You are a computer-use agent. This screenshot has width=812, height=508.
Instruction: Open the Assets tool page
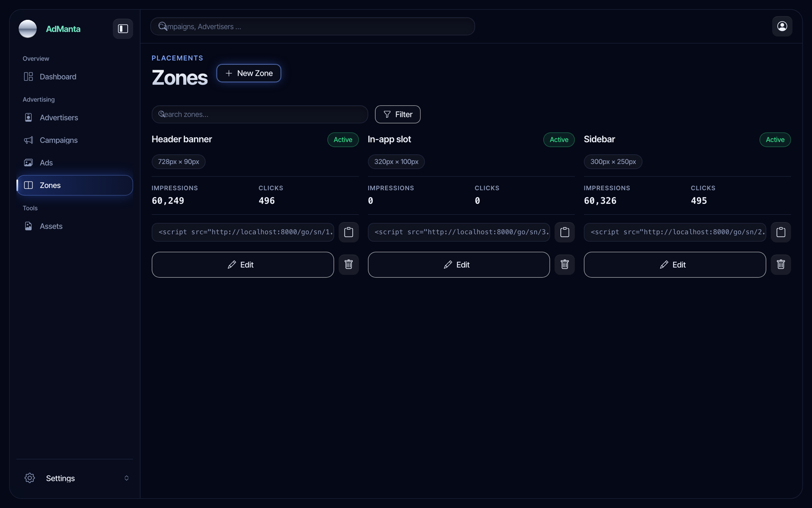coord(75,226)
